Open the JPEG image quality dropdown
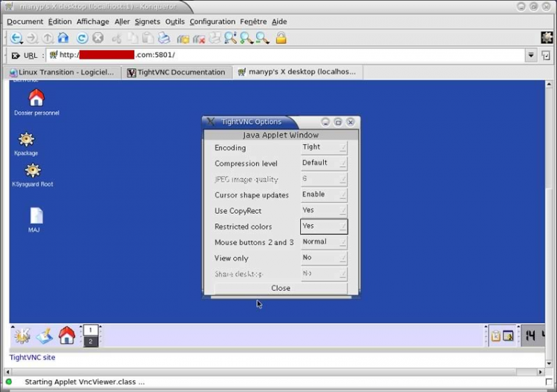557x392 pixels. pyautogui.click(x=324, y=179)
